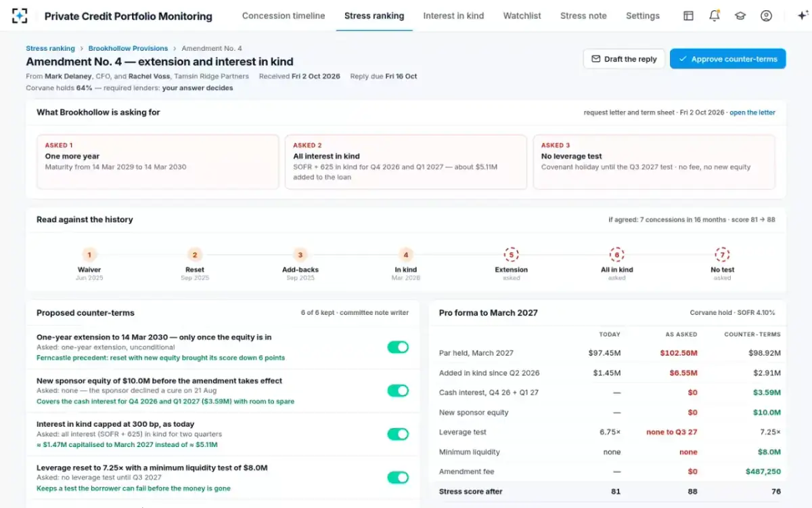The width and height of the screenshot is (812, 508).
Task: Click timeline marker 2 Reset
Action: (x=195, y=255)
